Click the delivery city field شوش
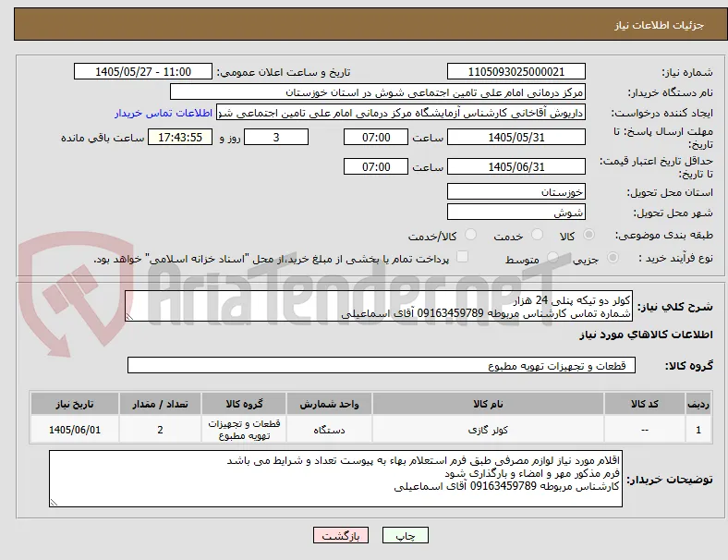Viewport: 728px width, 560px height. tap(516, 212)
